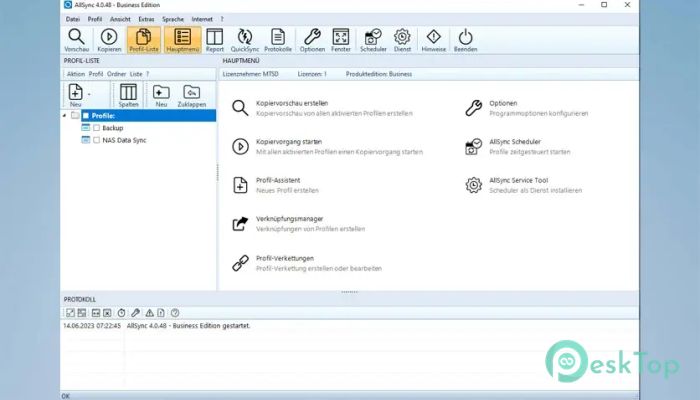Open the Internet menu
The width and height of the screenshot is (700, 400).
(202, 19)
